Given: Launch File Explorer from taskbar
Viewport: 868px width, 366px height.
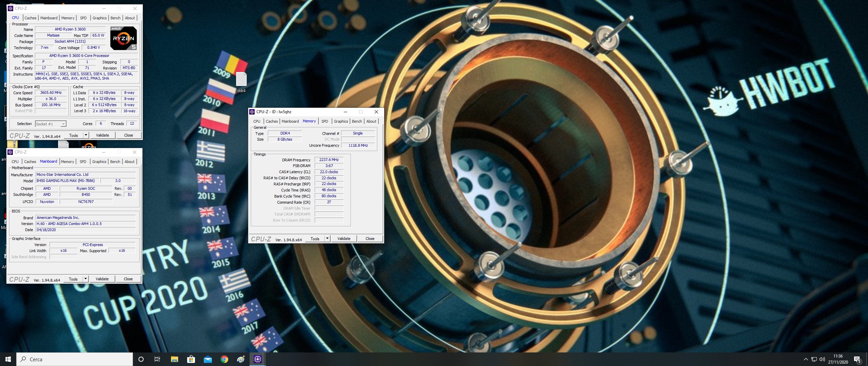Looking at the screenshot, I should [174, 359].
